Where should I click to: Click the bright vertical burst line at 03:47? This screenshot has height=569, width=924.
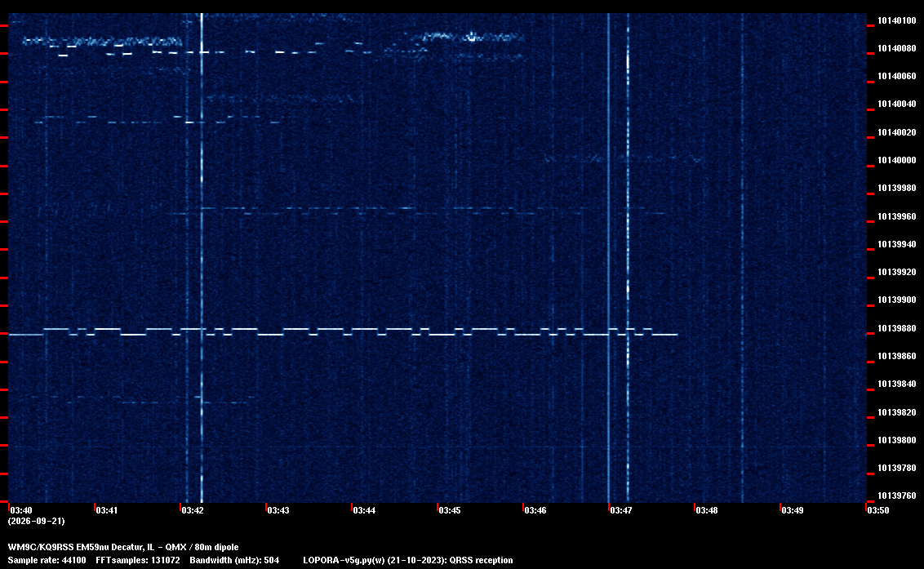(609, 258)
